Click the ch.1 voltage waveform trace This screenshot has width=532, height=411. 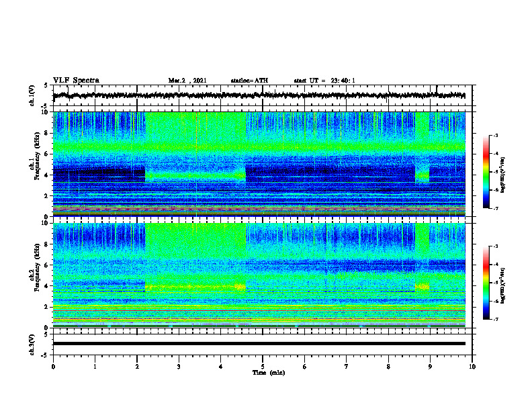tap(259, 95)
